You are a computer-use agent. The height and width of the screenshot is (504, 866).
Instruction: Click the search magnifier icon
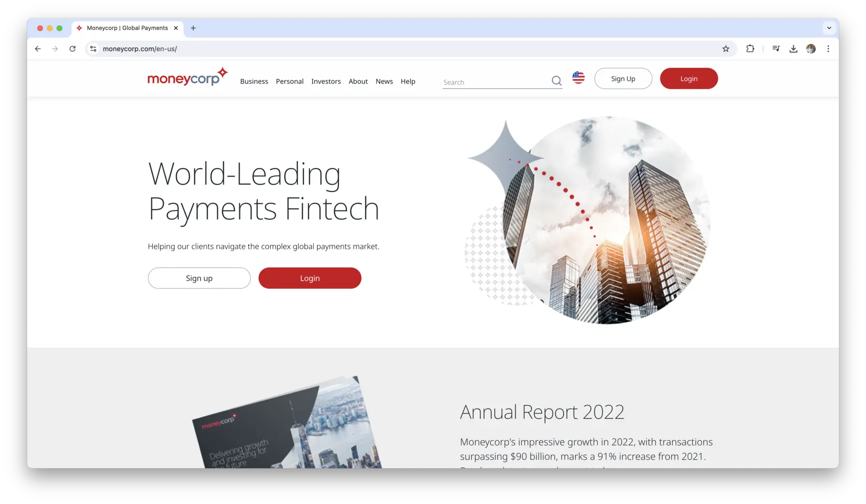point(556,81)
